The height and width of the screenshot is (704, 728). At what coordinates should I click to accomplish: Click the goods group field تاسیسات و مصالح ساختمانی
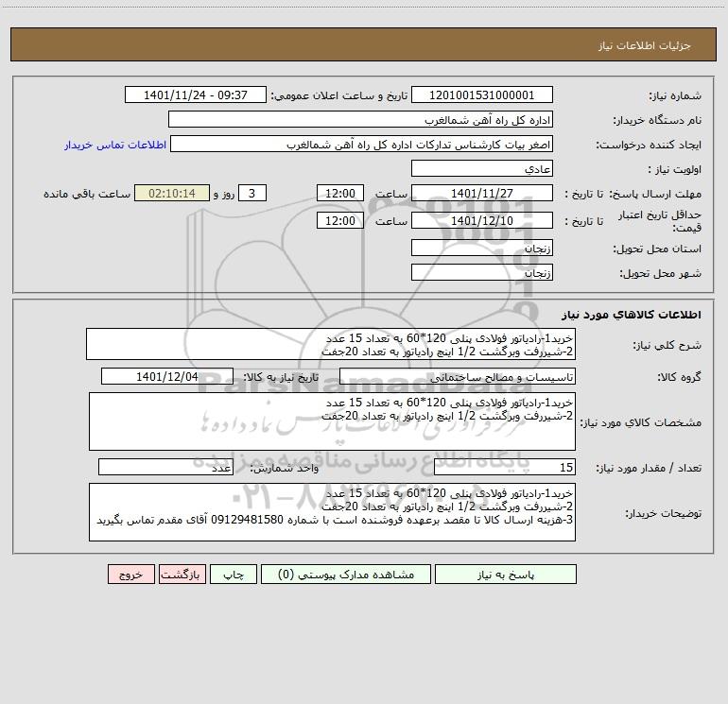coord(458,377)
